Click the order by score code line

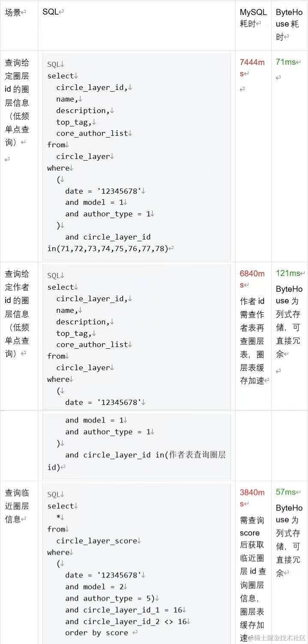(97, 633)
